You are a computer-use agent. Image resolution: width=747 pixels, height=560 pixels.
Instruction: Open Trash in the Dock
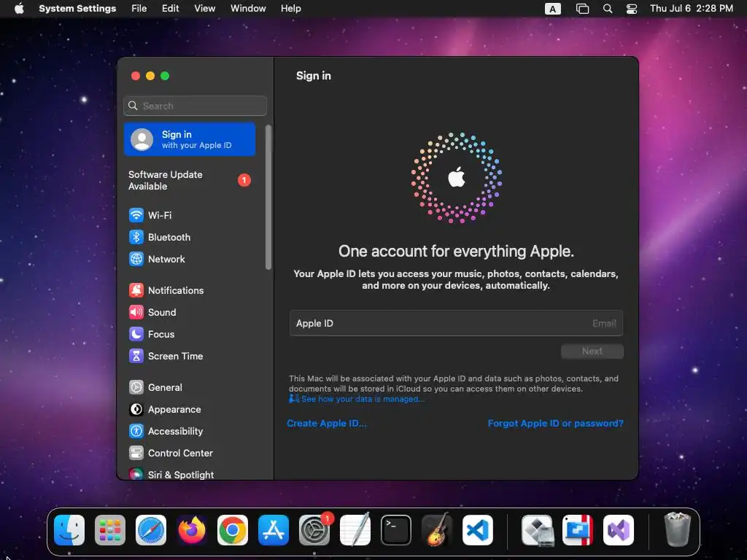pyautogui.click(x=677, y=529)
